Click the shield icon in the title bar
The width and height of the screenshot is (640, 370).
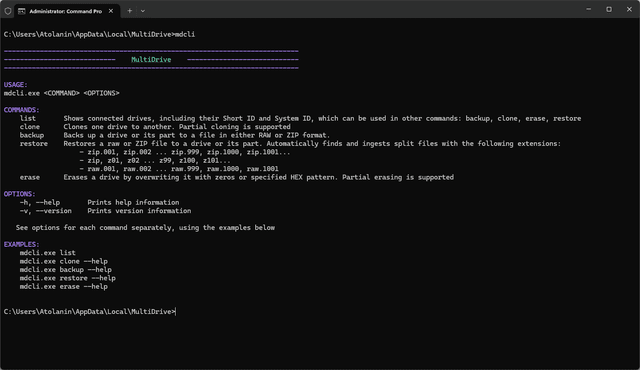point(8,11)
